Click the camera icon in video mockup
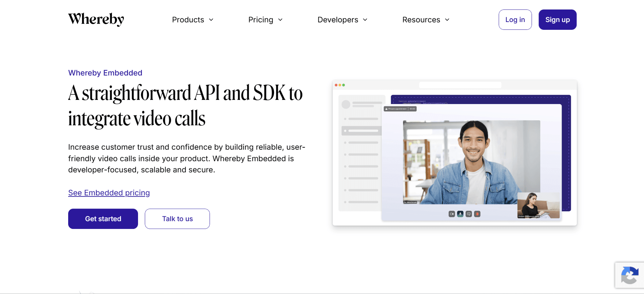 452,214
